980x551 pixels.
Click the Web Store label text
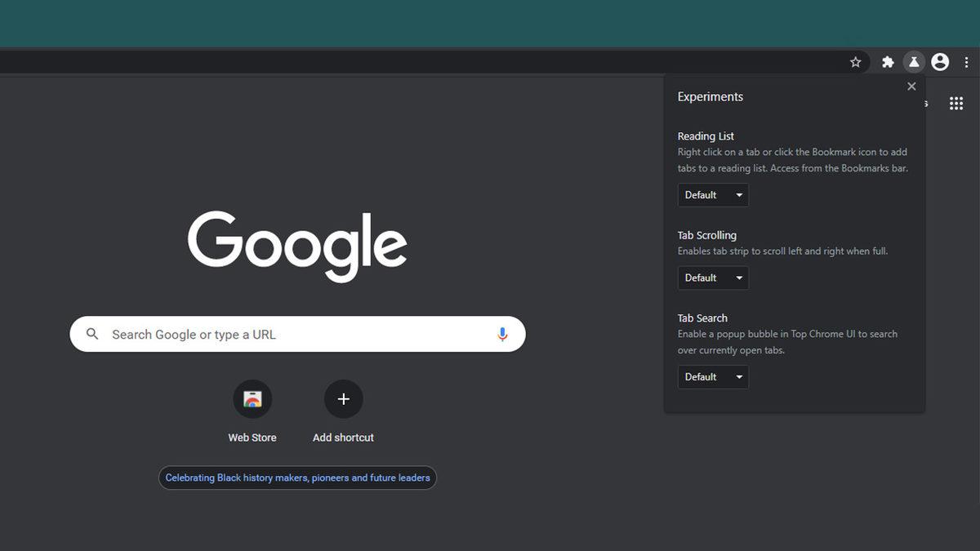click(252, 437)
